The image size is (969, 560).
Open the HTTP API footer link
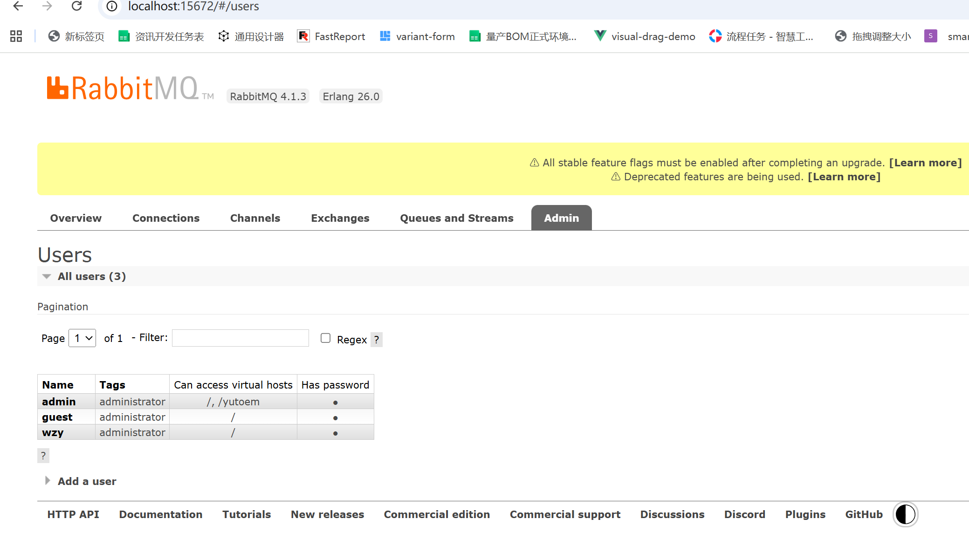click(x=73, y=514)
